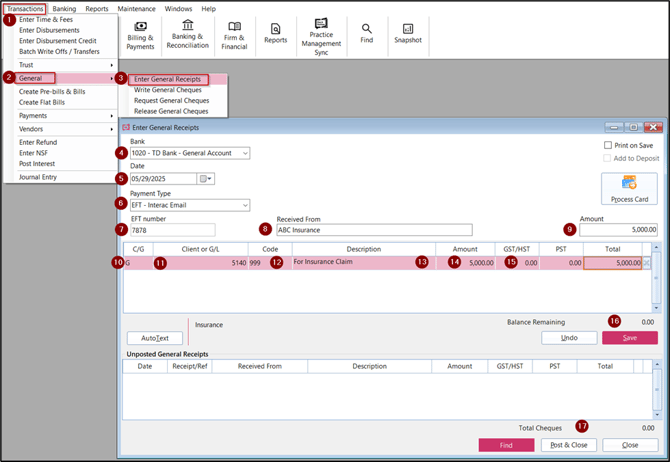Viewport: 670px width, 462px height.
Task: Open the Snapshot toolbar icon
Action: [407, 34]
